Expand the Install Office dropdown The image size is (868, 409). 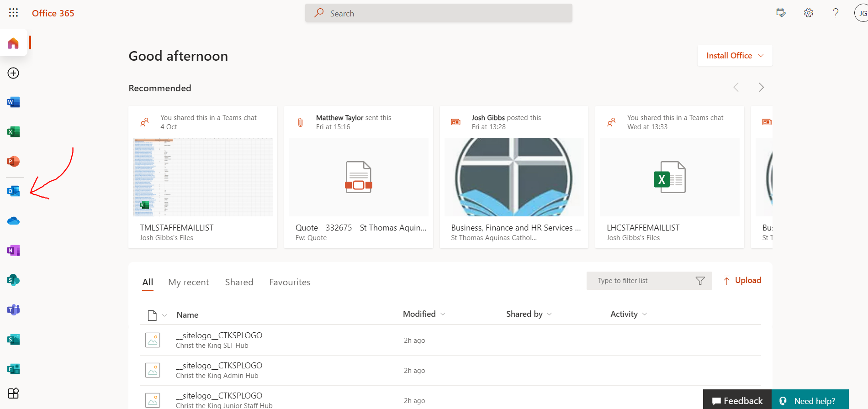[x=735, y=55]
